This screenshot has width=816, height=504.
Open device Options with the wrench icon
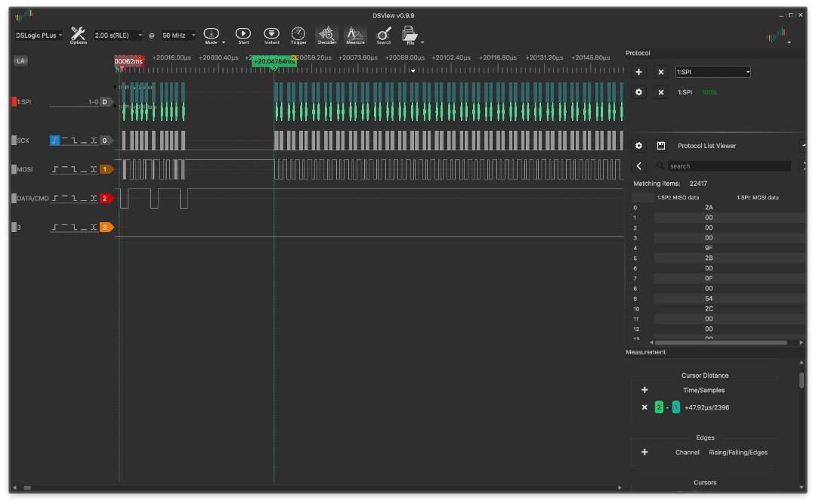78,36
